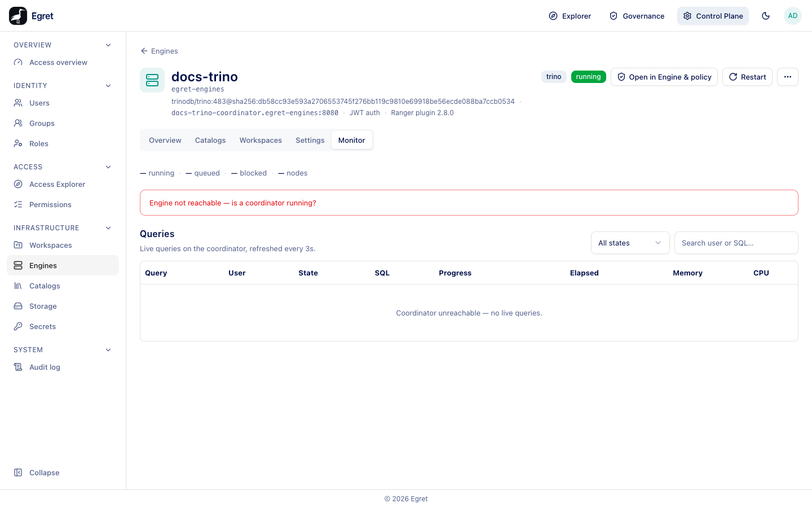Open the All states filter dropdown
The width and height of the screenshot is (812, 508).
pos(630,243)
